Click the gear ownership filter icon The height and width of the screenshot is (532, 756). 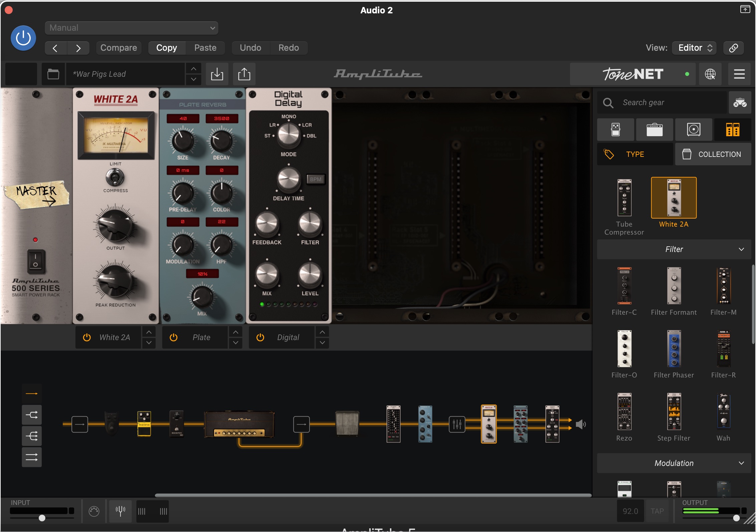(x=740, y=102)
